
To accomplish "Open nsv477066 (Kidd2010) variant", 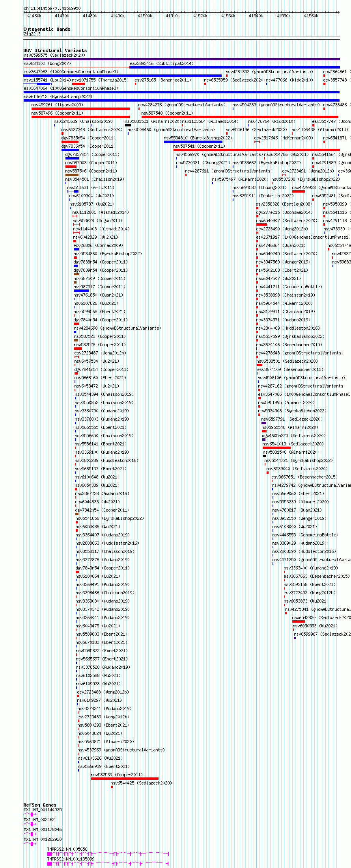I will click(x=289, y=80).
